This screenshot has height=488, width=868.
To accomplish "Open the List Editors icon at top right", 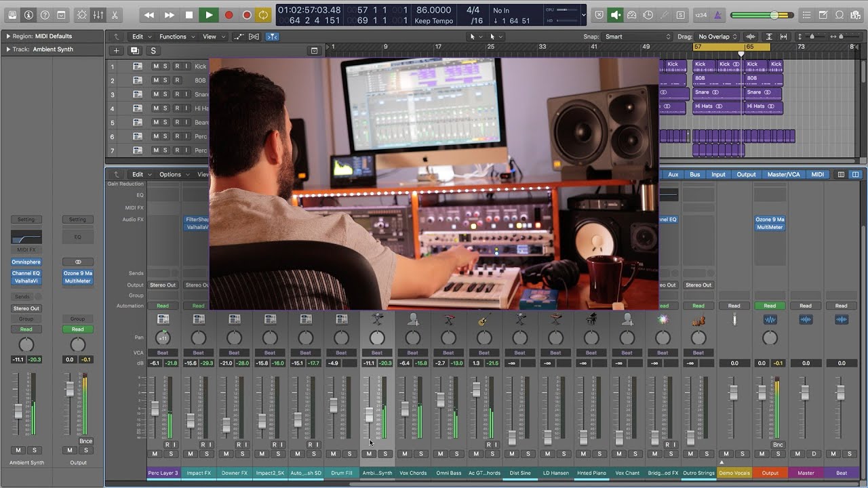I will pos(806,14).
